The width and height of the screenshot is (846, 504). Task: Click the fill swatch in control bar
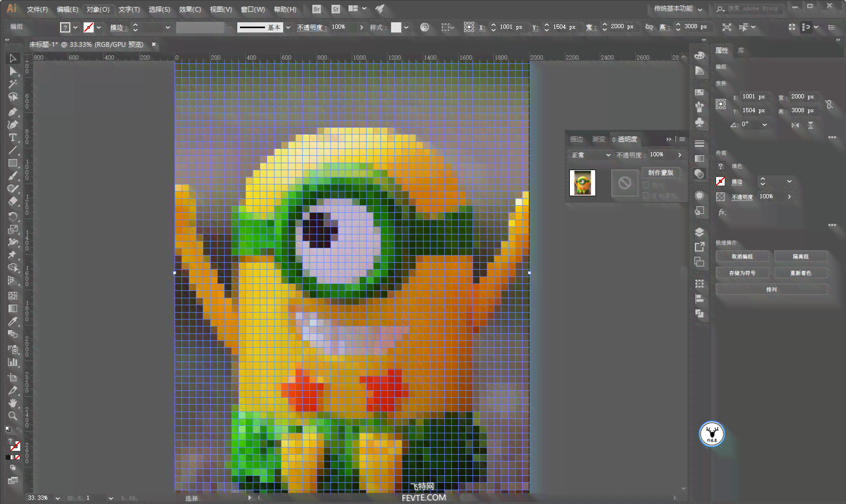[x=65, y=27]
